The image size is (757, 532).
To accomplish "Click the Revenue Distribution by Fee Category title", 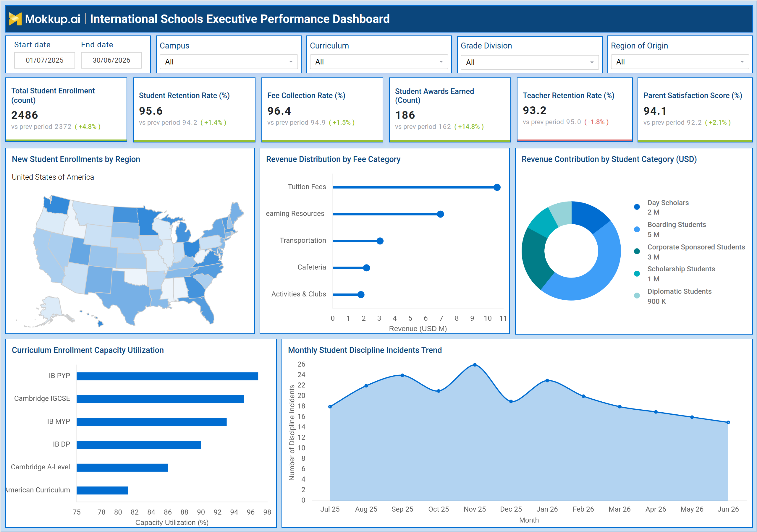I will tap(333, 159).
